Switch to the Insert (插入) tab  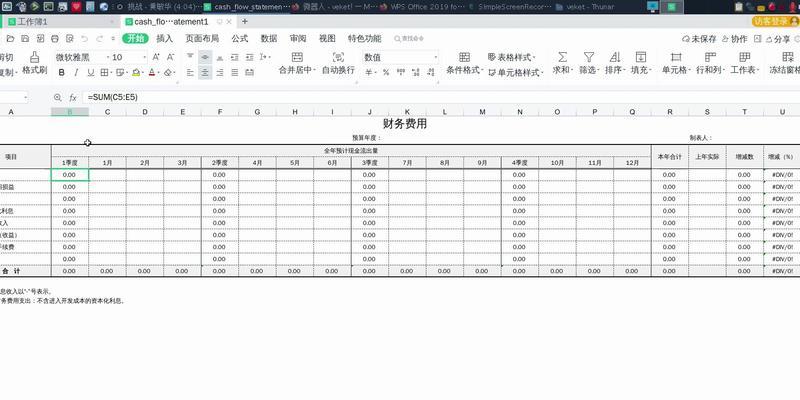pos(164,39)
